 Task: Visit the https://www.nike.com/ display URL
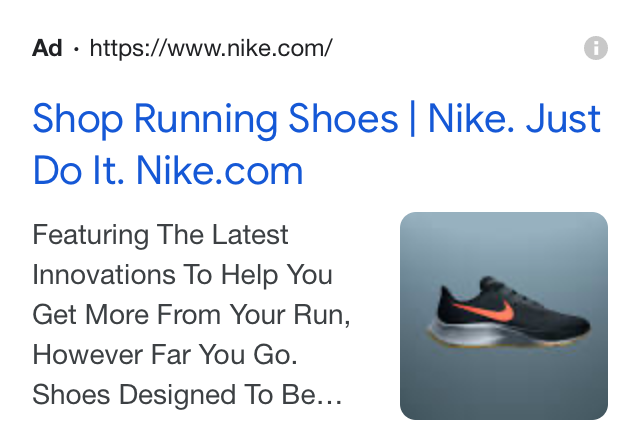click(x=211, y=48)
